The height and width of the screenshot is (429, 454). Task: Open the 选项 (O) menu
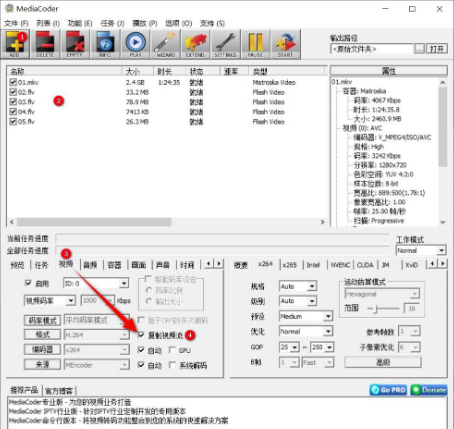click(x=179, y=23)
